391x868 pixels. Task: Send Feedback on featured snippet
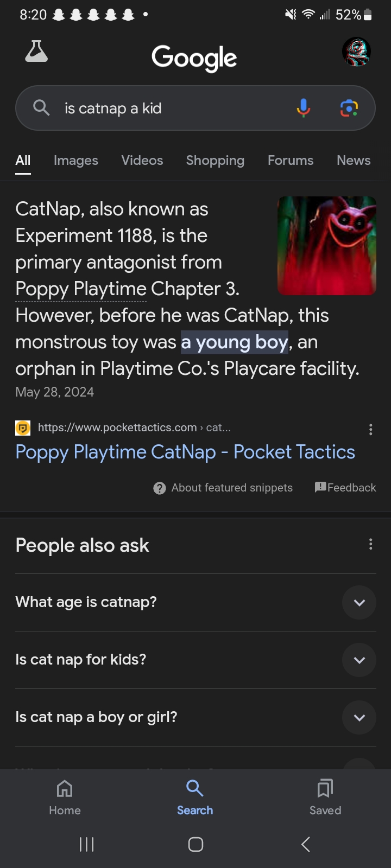pos(345,488)
